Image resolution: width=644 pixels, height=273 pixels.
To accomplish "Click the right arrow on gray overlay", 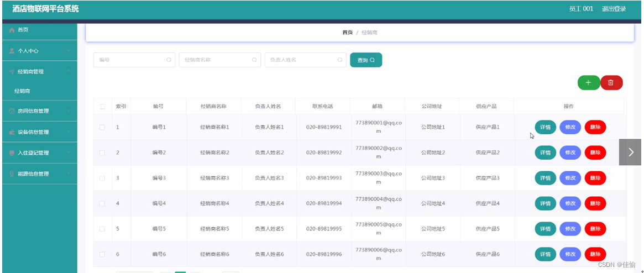I will [631, 152].
